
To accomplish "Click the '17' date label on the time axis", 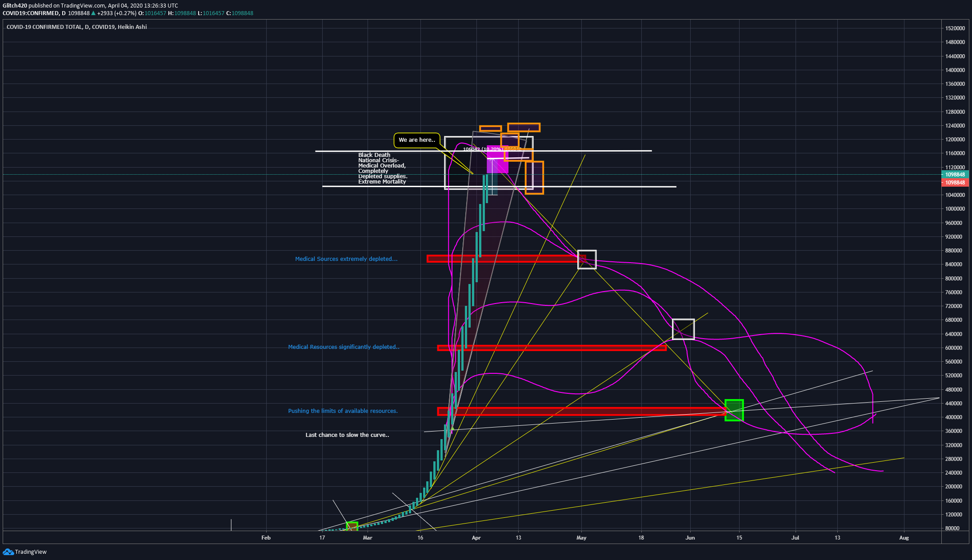I will pyautogui.click(x=322, y=538).
